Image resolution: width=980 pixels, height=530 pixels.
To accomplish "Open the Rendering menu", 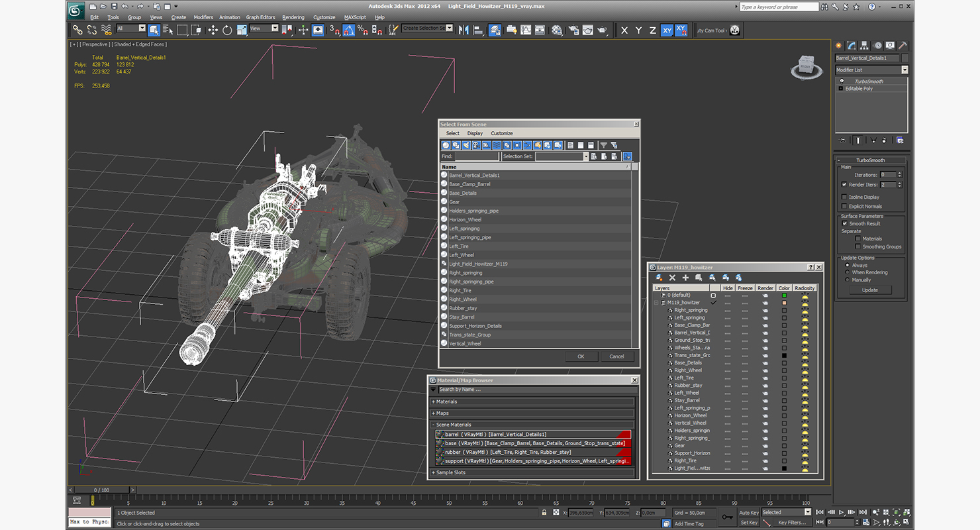I will click(293, 17).
